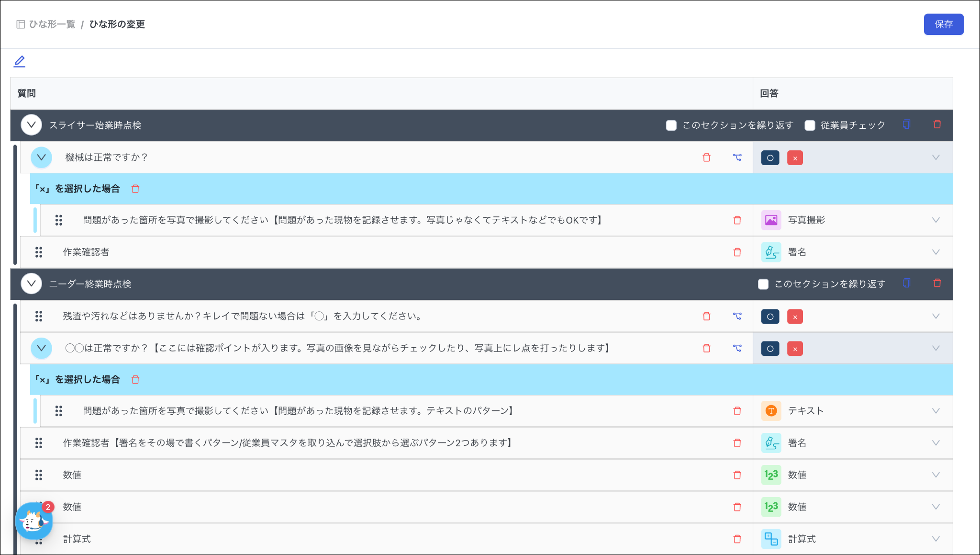Image resolution: width=980 pixels, height=555 pixels.
Task: Open the 写真撮影 answer type dropdown
Action: (x=935, y=220)
